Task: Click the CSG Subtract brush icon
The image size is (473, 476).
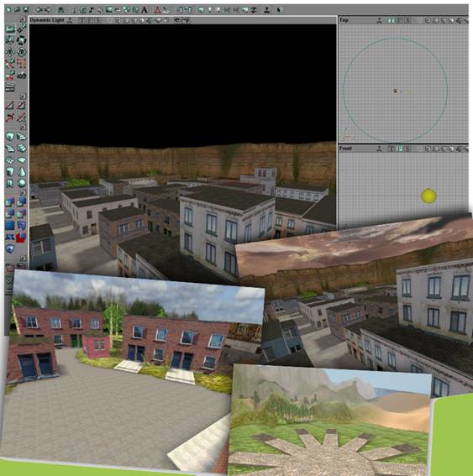Action: point(22,201)
